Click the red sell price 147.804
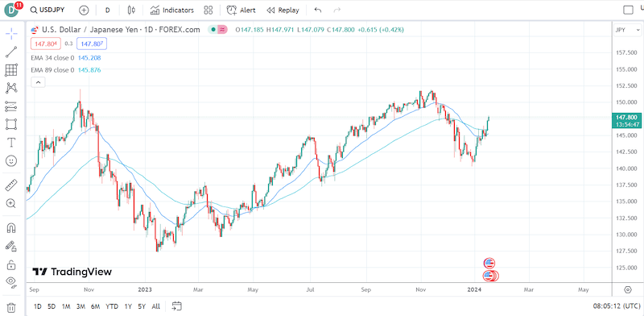 (x=46, y=44)
